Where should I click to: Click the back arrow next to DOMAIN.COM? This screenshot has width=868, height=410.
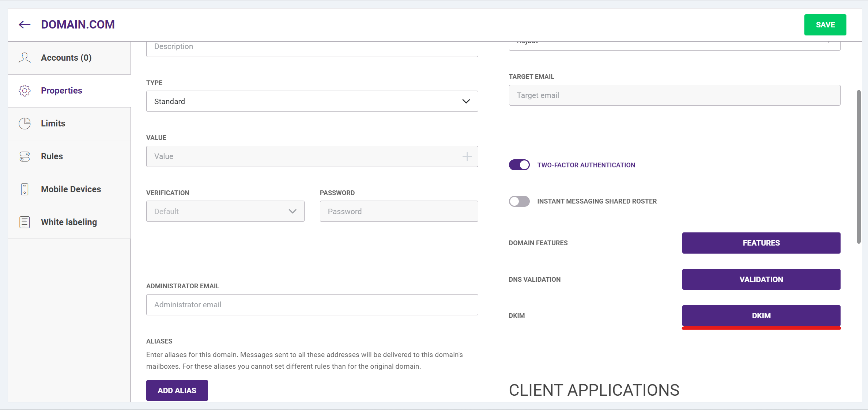(x=24, y=24)
